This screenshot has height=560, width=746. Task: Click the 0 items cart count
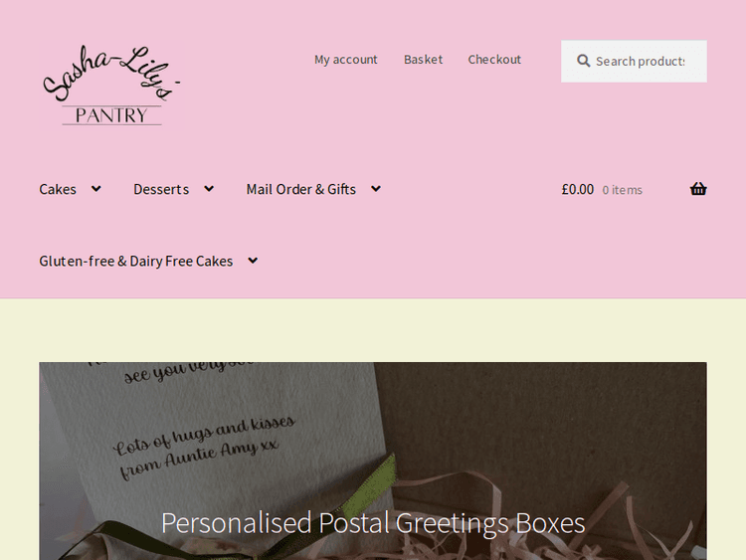pyautogui.click(x=623, y=190)
